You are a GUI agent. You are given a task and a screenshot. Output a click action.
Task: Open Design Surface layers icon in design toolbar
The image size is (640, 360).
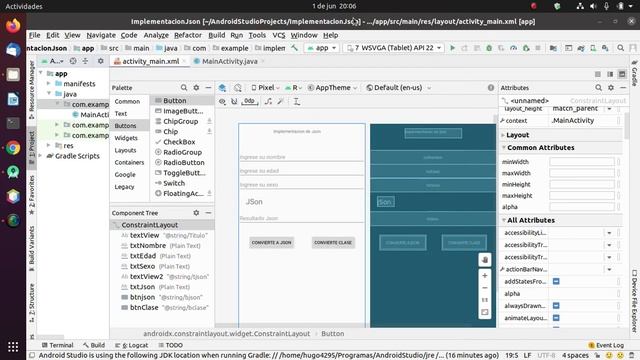click(x=222, y=88)
